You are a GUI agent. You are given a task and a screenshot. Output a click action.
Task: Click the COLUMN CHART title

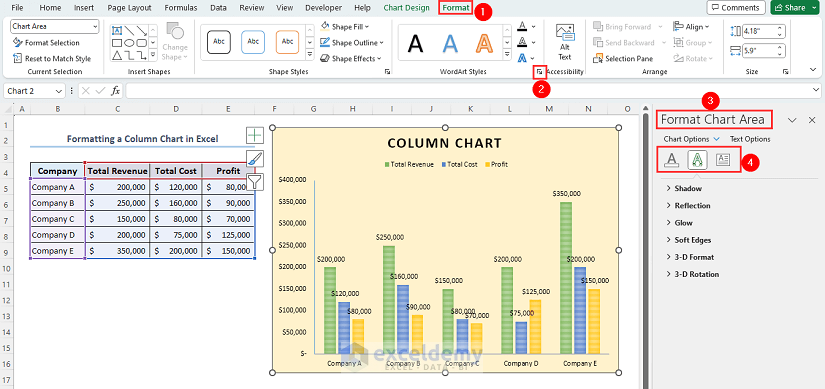tap(445, 143)
